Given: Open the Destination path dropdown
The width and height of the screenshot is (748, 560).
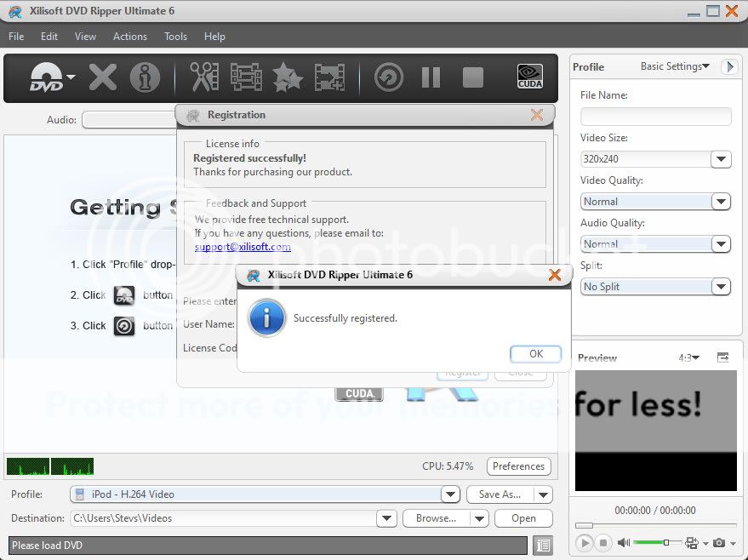Looking at the screenshot, I should pyautogui.click(x=387, y=518).
